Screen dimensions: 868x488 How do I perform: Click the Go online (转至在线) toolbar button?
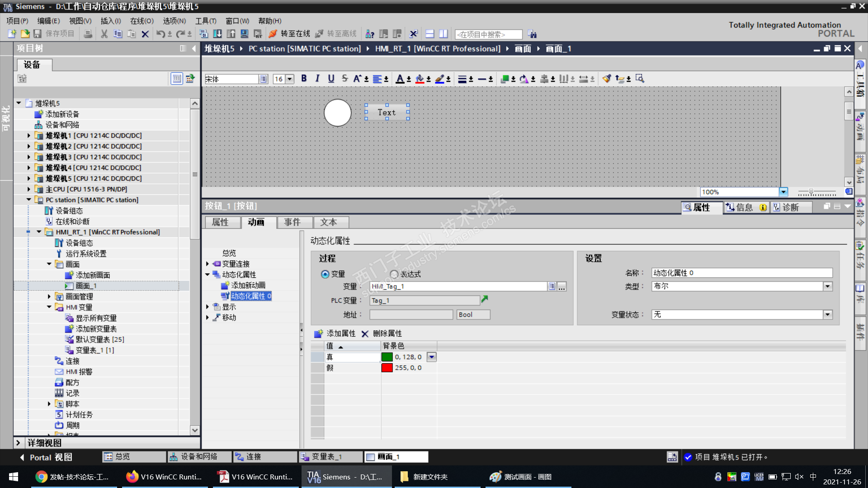(x=289, y=34)
